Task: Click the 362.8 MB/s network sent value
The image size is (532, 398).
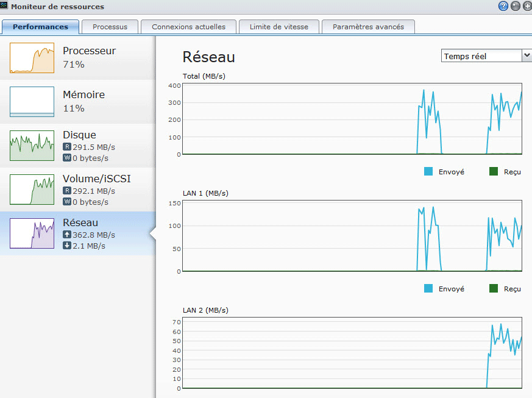Action: click(94, 235)
